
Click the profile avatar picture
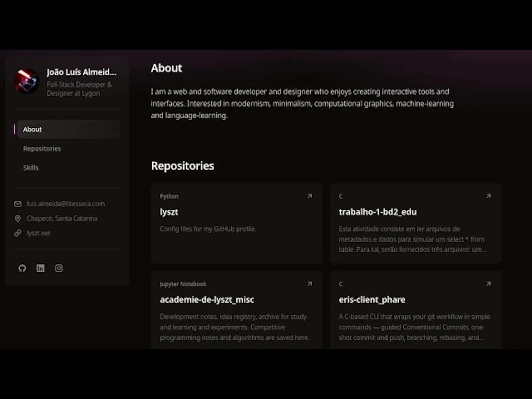[x=27, y=81]
